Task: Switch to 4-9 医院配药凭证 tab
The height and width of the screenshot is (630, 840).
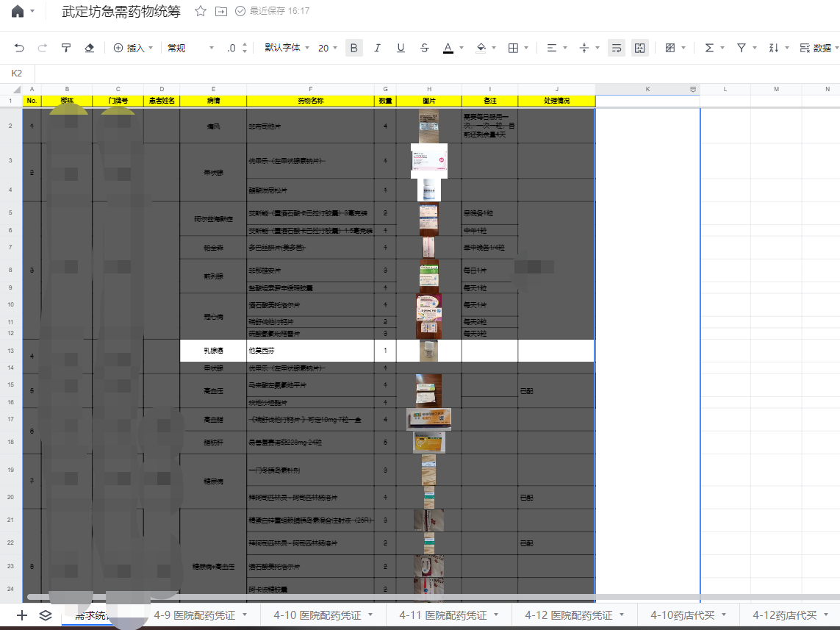Action: [195, 615]
